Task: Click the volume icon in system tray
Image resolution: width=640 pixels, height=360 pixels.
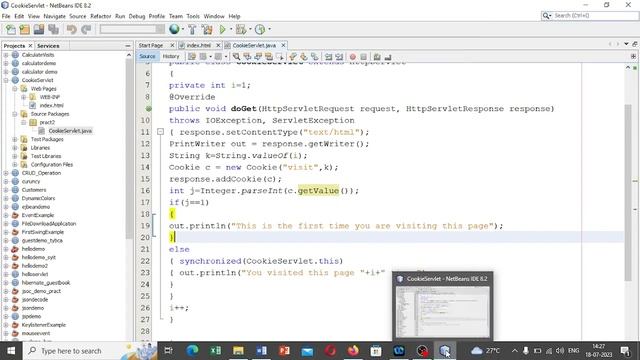Action: pos(560,351)
